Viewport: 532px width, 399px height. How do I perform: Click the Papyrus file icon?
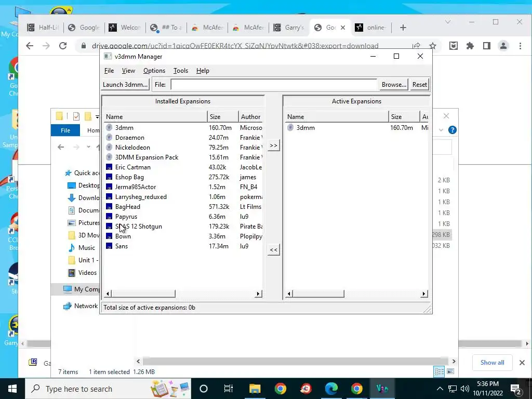point(109,216)
